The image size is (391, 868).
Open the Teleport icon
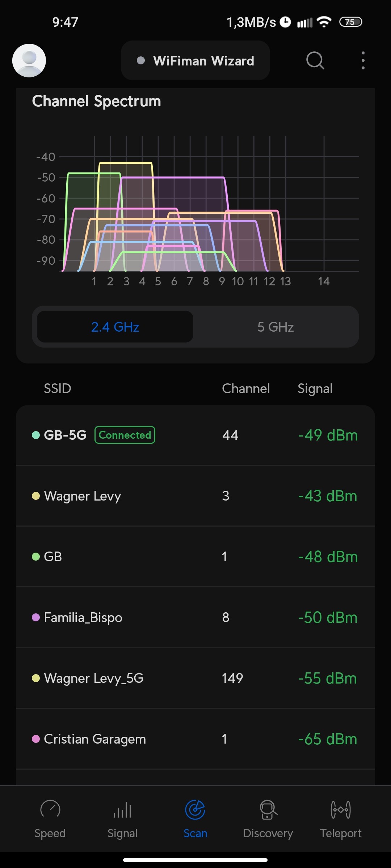point(340,809)
